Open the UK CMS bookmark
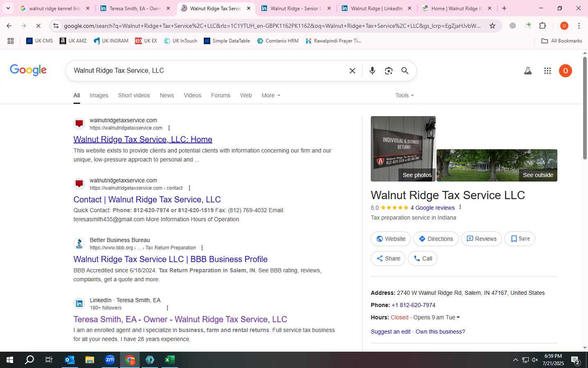 [40, 41]
